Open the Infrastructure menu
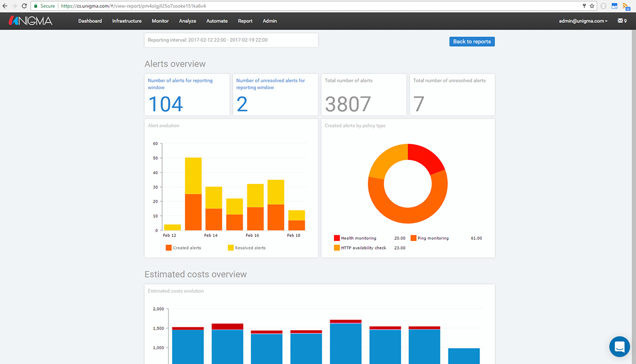636x364 pixels. pos(127,21)
